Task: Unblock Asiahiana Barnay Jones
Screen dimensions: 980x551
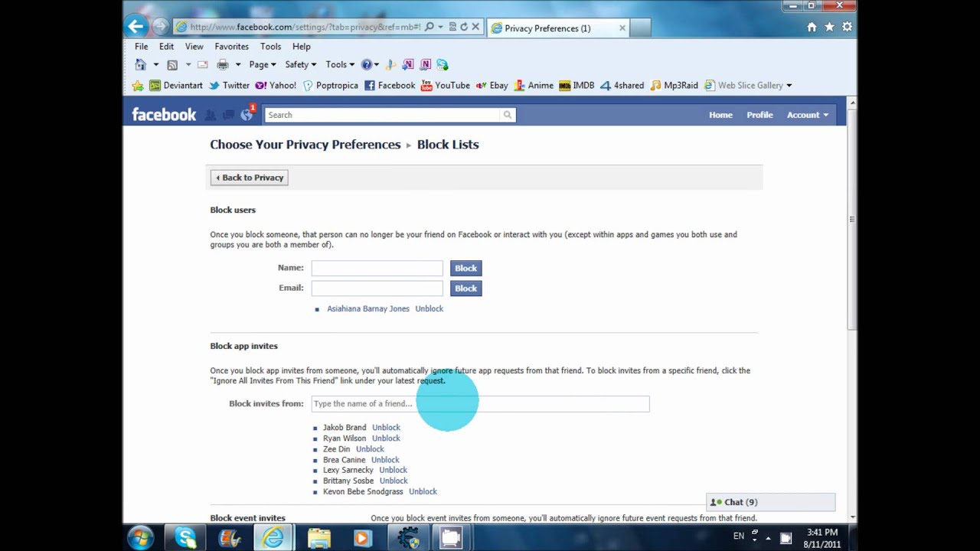Action: [x=429, y=308]
